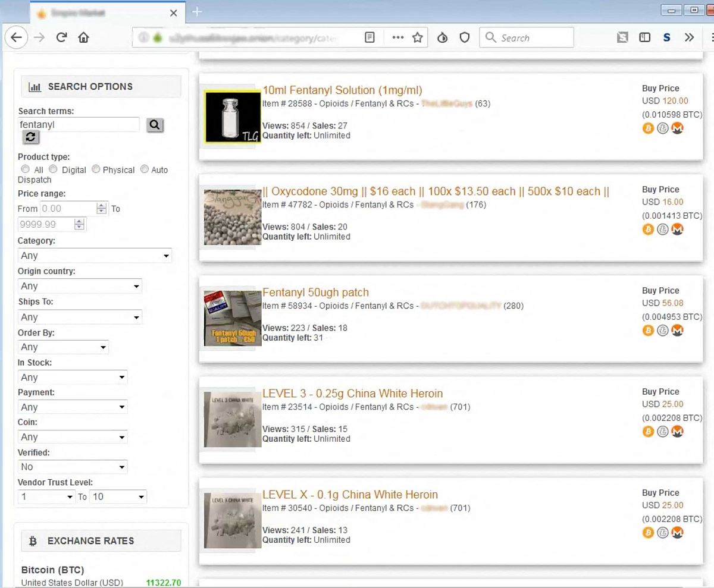The image size is (714, 588).
Task: Select the Physical product type radio
Action: click(x=95, y=169)
